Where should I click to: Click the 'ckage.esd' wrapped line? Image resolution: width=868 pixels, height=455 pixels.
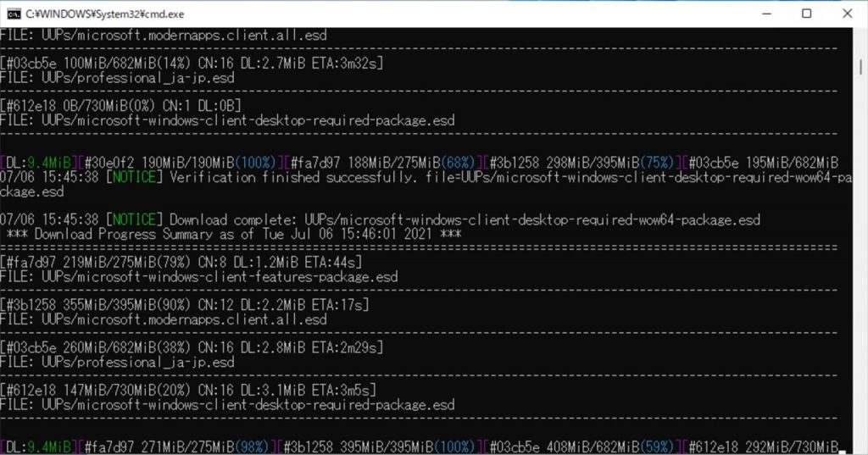[x=32, y=191]
